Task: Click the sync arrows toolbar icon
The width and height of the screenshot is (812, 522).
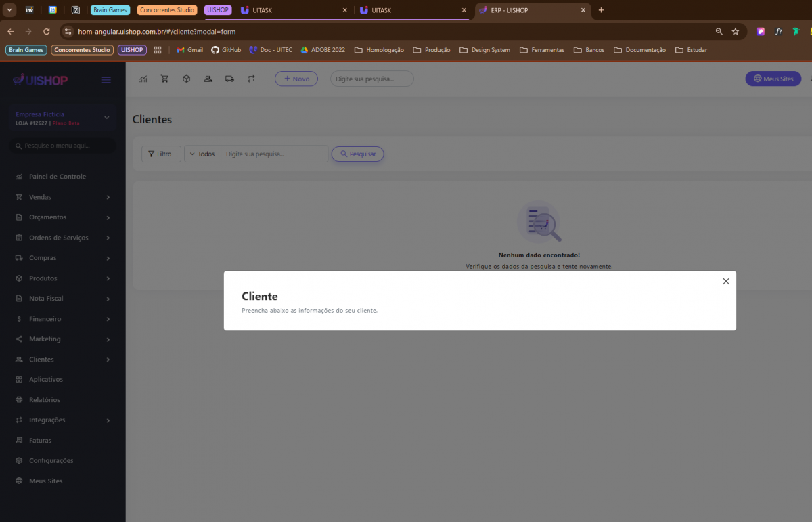Action: [x=251, y=79]
